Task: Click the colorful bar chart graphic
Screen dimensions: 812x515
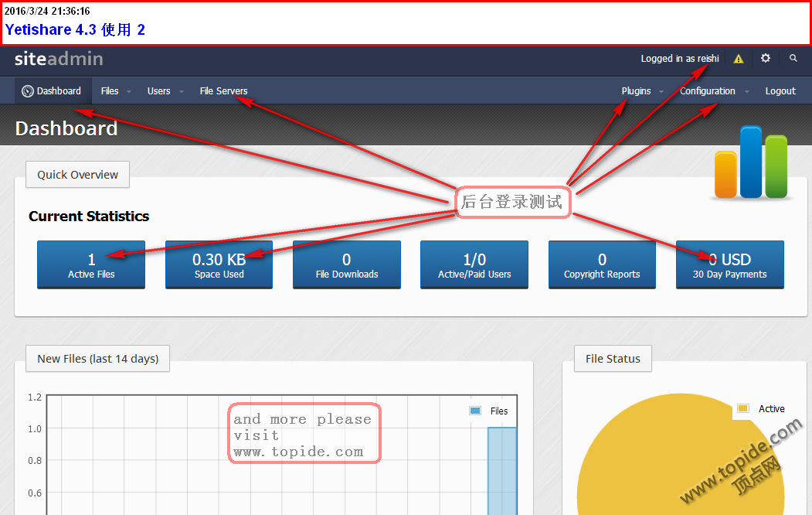Action: [x=751, y=162]
